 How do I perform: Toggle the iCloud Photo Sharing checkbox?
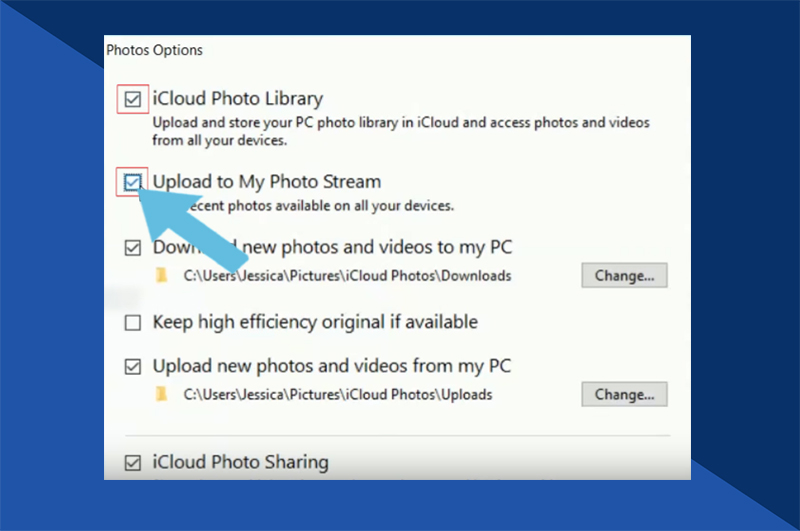coord(133,463)
